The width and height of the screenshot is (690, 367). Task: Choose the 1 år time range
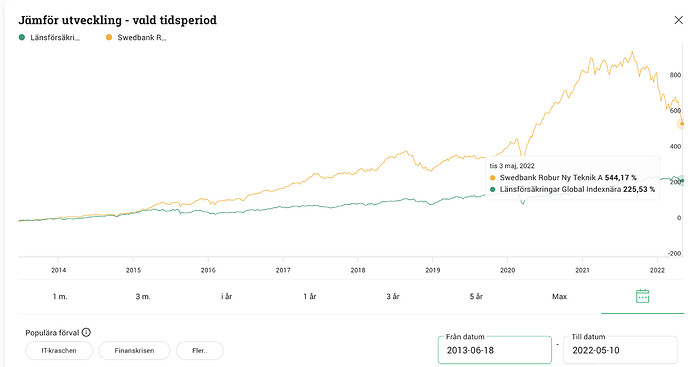(310, 297)
